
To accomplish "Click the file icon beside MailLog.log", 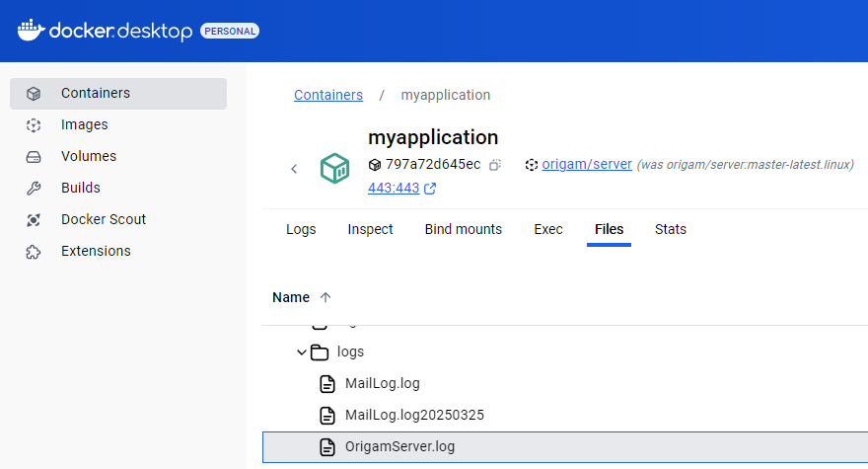I will [x=327, y=384].
